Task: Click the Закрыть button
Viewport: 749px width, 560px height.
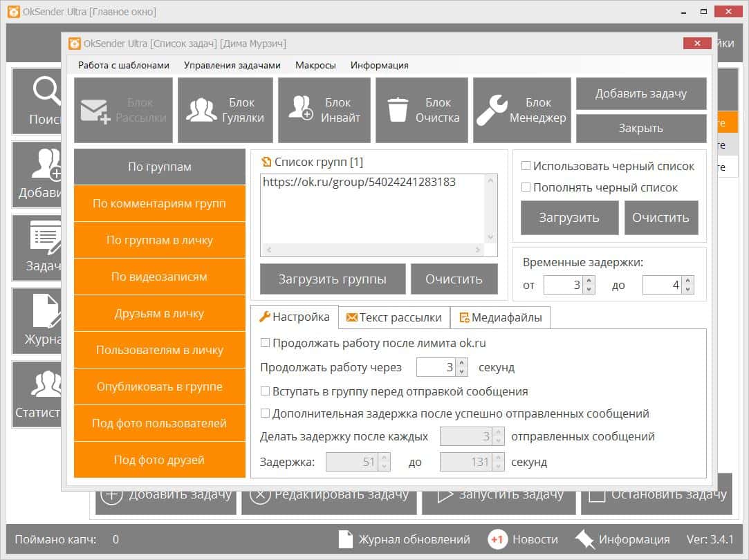Action: tap(641, 128)
